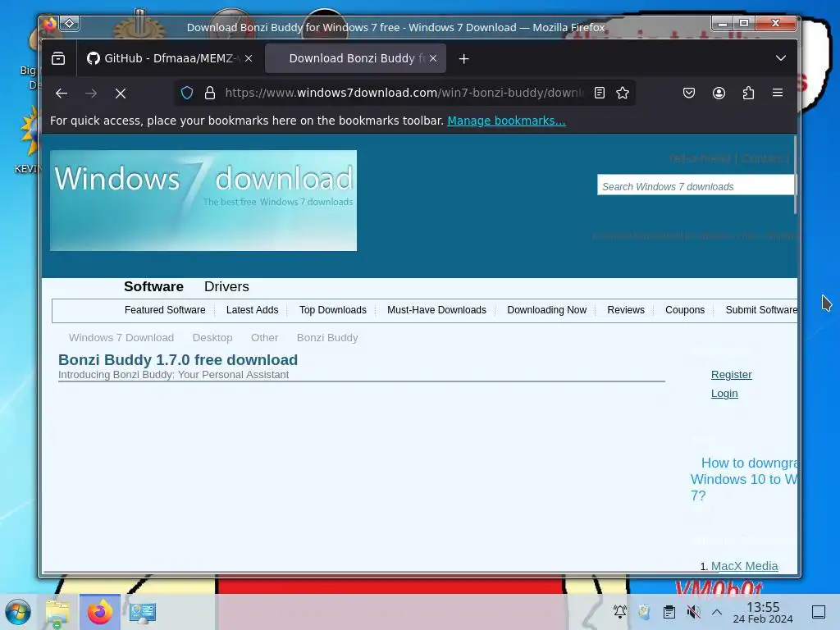
Task: Click the address bar URL field
Action: [404, 94]
